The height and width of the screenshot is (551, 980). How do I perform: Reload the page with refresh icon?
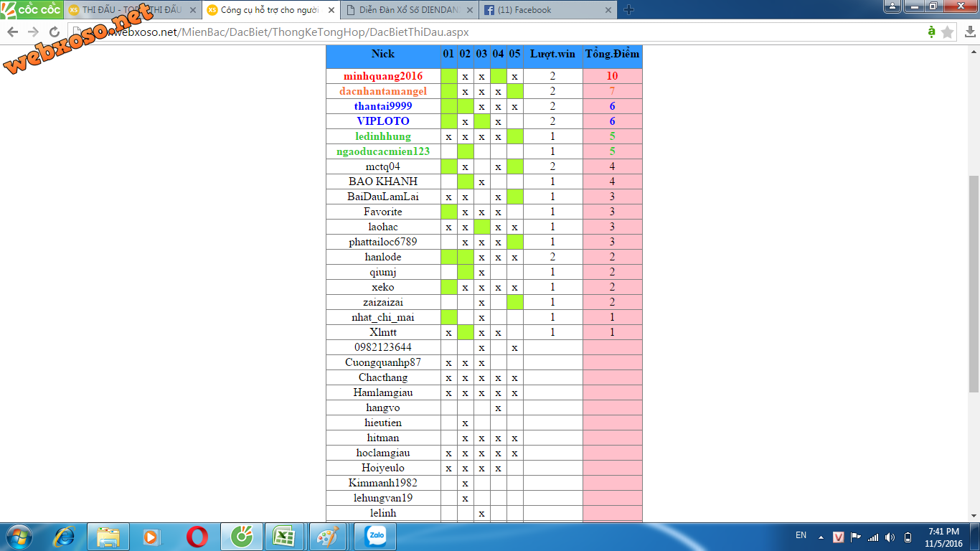[55, 32]
